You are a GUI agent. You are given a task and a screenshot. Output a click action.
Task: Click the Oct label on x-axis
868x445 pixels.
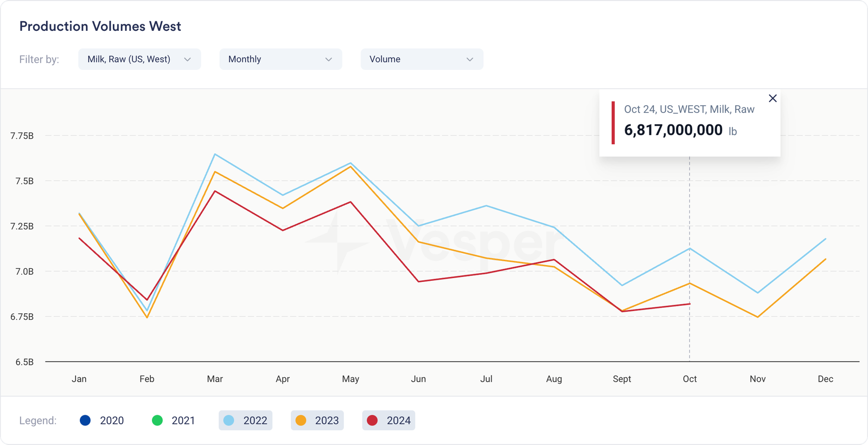(x=690, y=379)
